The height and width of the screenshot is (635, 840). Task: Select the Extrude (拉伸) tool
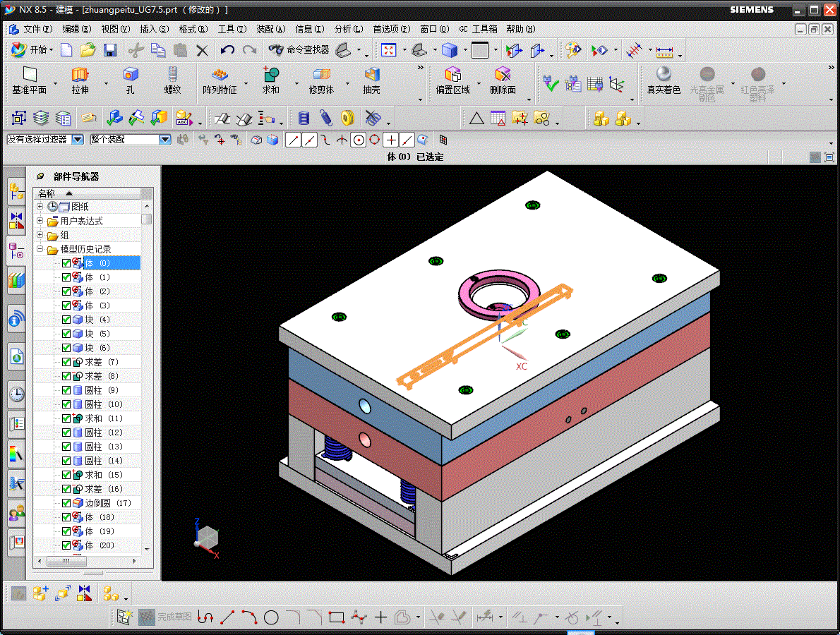point(80,80)
